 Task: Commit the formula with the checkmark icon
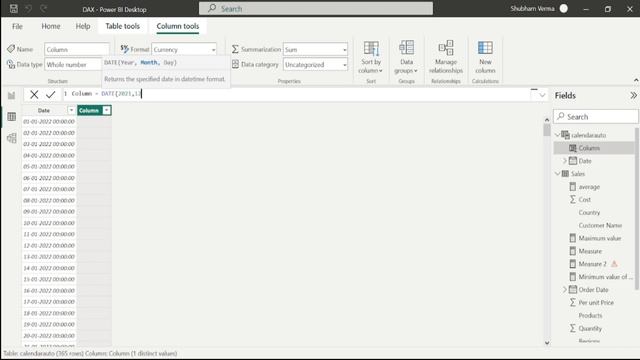click(51, 95)
